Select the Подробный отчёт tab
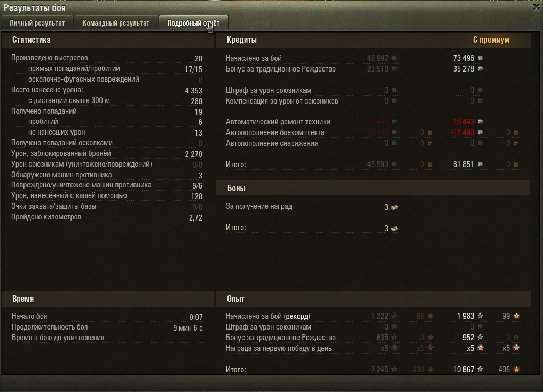 pos(193,23)
